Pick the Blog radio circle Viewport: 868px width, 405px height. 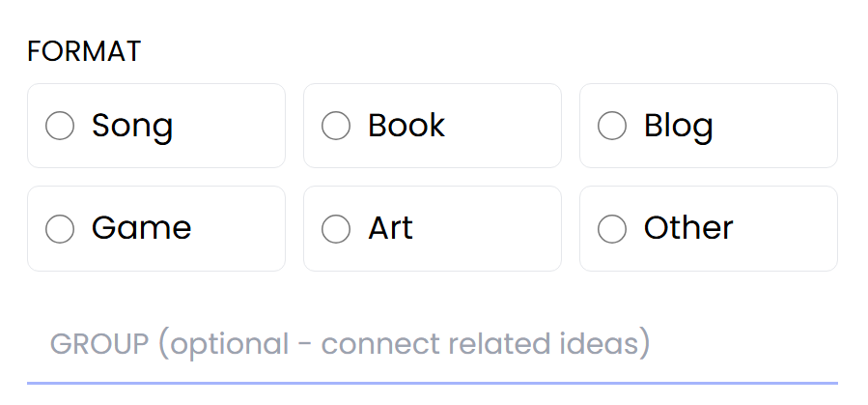coord(612,126)
